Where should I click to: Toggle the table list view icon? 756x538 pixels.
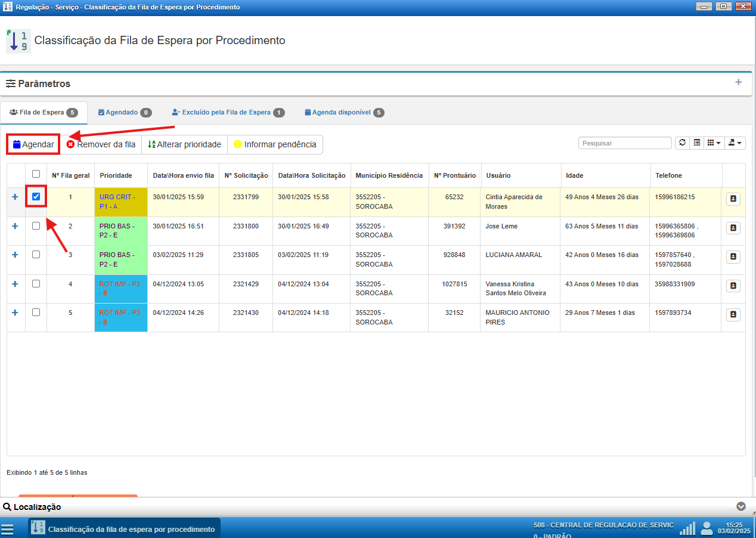pos(696,143)
